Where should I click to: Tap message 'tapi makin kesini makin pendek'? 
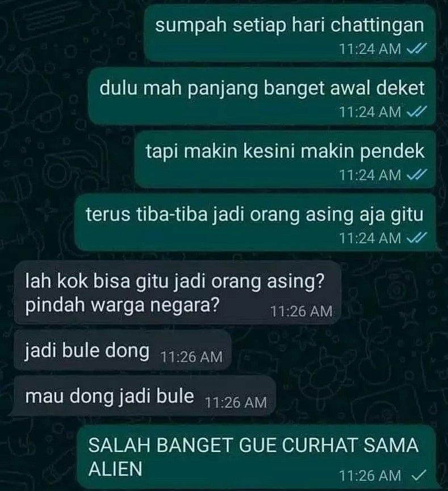[285, 160]
